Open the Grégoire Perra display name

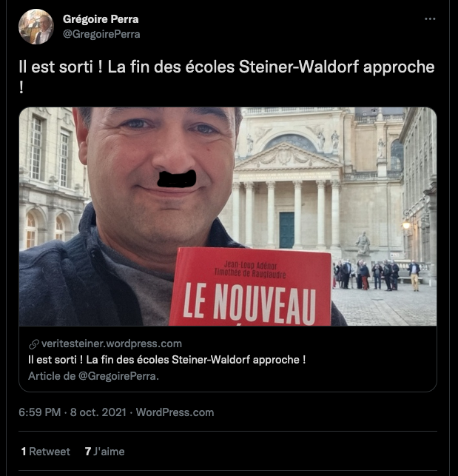(101, 19)
